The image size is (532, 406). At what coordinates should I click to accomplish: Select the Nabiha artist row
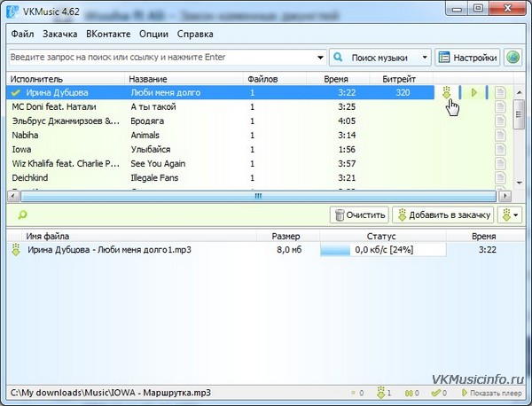tap(25, 136)
